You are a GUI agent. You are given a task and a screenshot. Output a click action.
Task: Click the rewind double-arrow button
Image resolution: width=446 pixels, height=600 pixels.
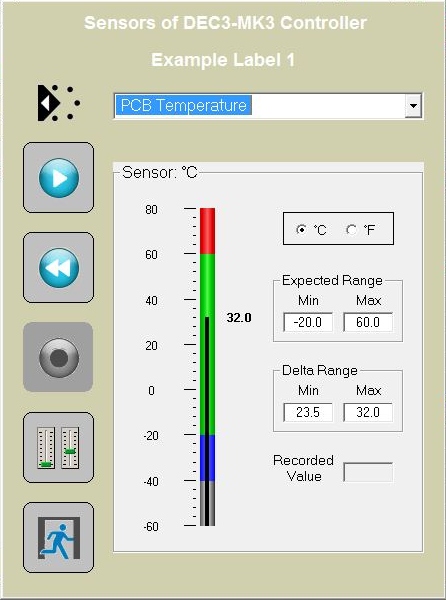pos(59,267)
